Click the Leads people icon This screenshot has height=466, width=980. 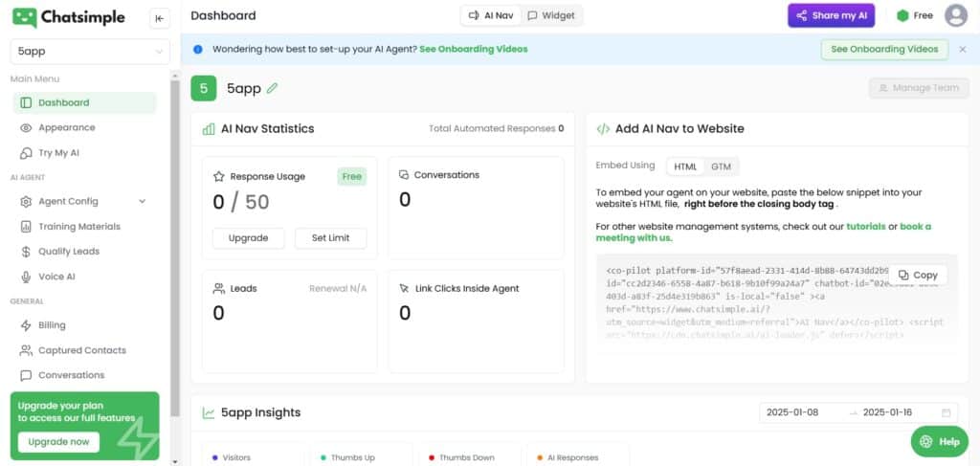pos(219,289)
